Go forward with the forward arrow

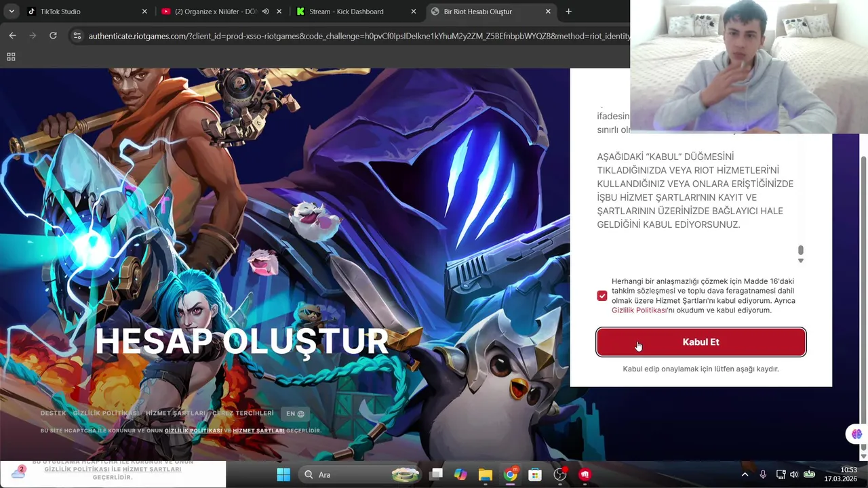coord(33,35)
